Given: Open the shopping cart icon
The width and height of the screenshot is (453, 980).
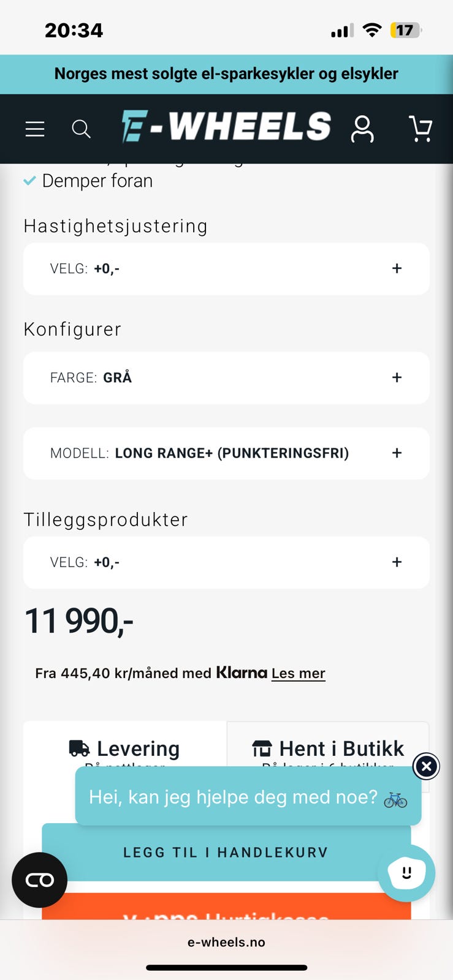Looking at the screenshot, I should pyautogui.click(x=421, y=129).
